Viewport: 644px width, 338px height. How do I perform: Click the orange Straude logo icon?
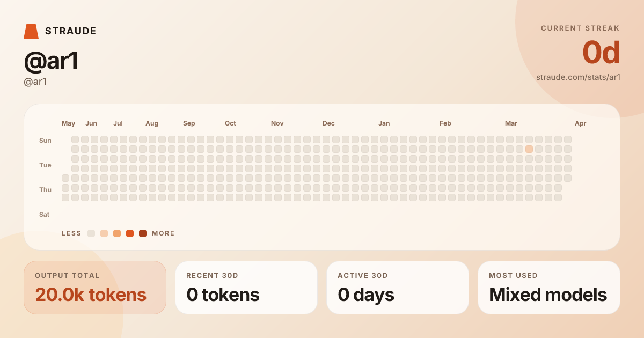[x=31, y=31]
